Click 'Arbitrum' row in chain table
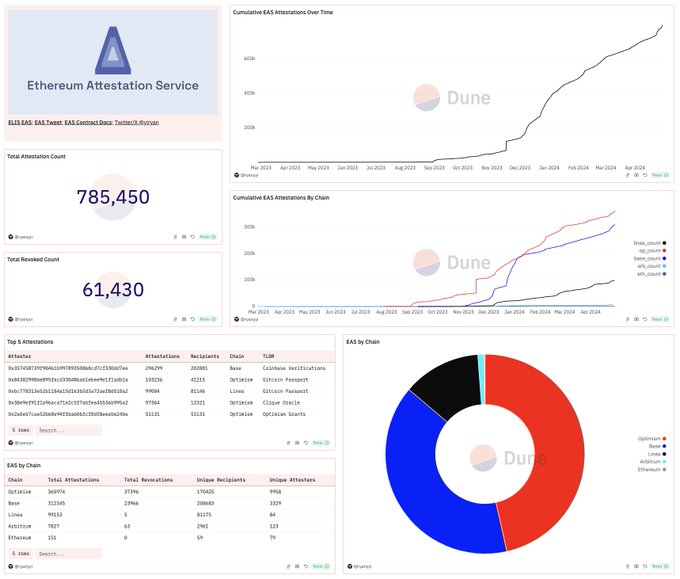680x579 pixels. click(x=170, y=526)
